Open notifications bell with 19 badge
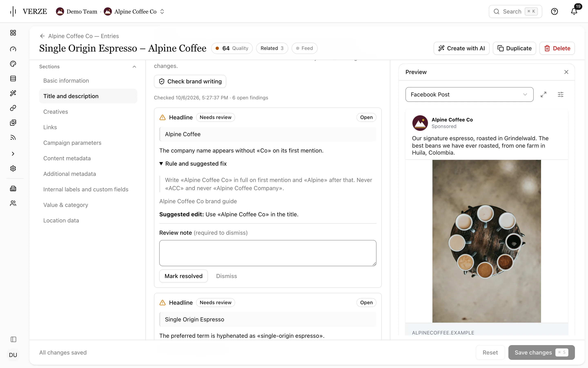Image resolution: width=588 pixels, height=368 pixels. (574, 11)
